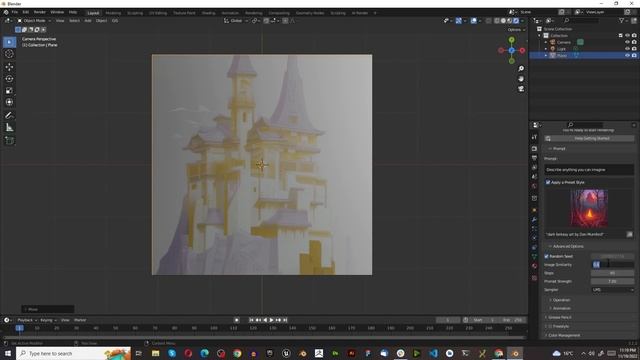The image size is (640, 360).
Task: Select the Scale tool
Action: point(9,90)
